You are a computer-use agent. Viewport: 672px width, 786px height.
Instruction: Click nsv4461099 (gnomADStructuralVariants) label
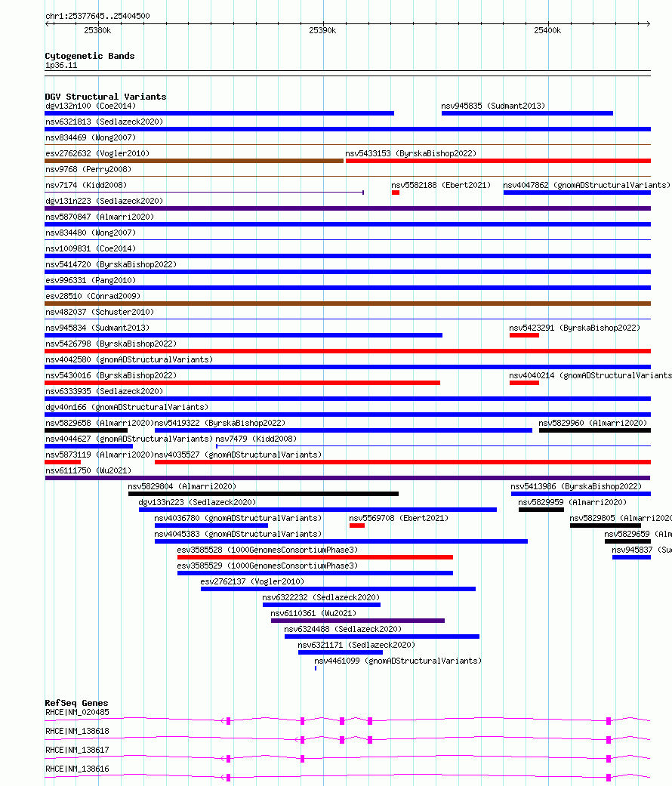[398, 661]
